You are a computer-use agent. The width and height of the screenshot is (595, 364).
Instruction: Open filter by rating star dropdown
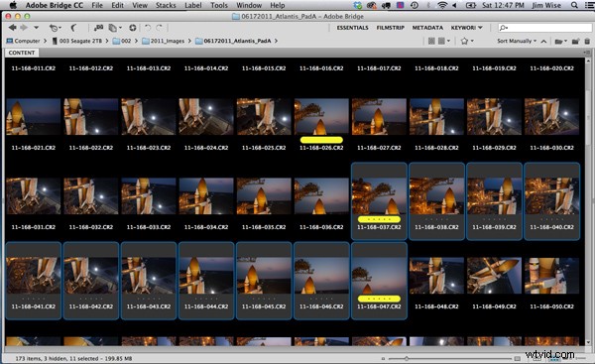(467, 41)
